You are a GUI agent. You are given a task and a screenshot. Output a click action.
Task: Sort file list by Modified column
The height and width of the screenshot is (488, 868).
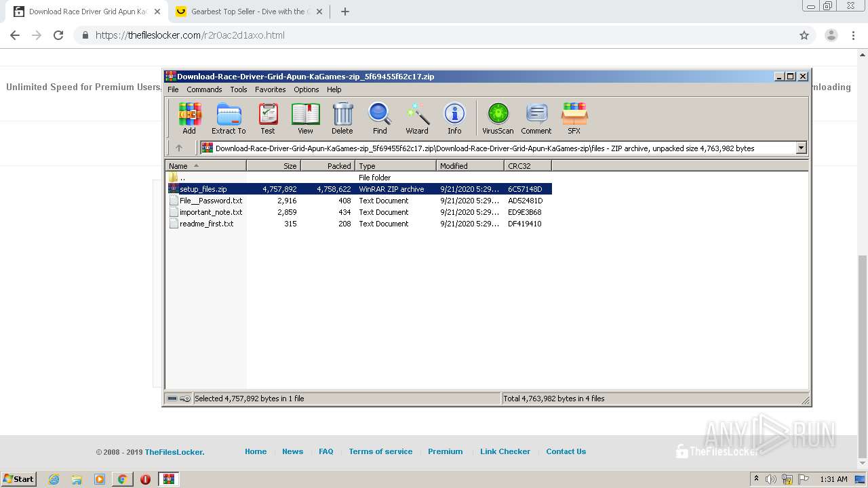tap(471, 165)
